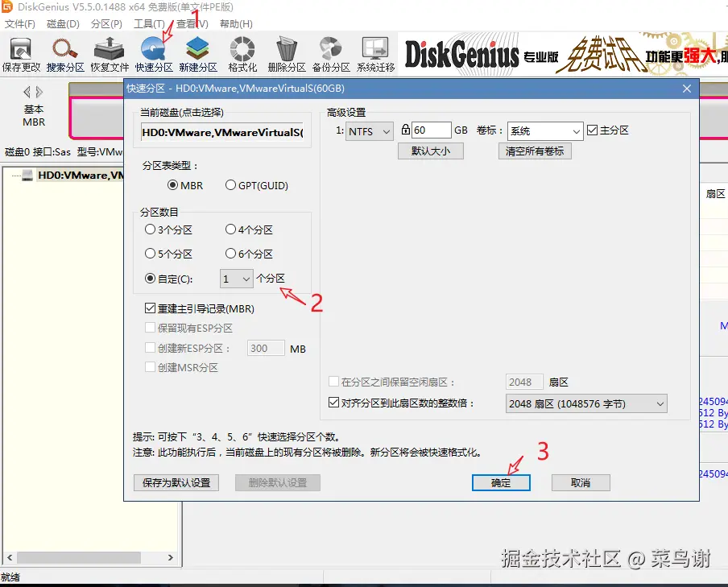Click the 保存更改 toolbar icon
This screenshot has width=728, height=587.
21,54
